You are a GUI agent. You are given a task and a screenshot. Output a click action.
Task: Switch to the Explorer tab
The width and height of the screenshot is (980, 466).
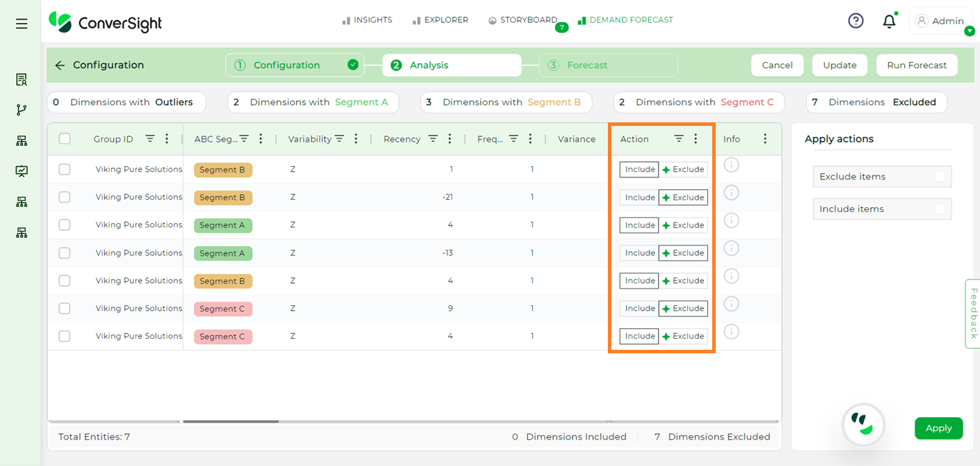440,20
